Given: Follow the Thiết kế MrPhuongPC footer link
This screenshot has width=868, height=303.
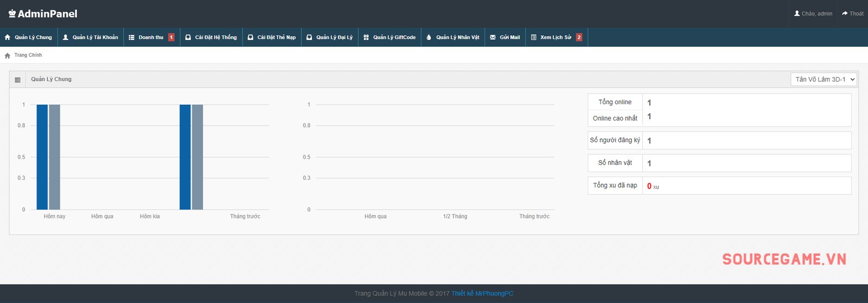Looking at the screenshot, I should (482, 293).
